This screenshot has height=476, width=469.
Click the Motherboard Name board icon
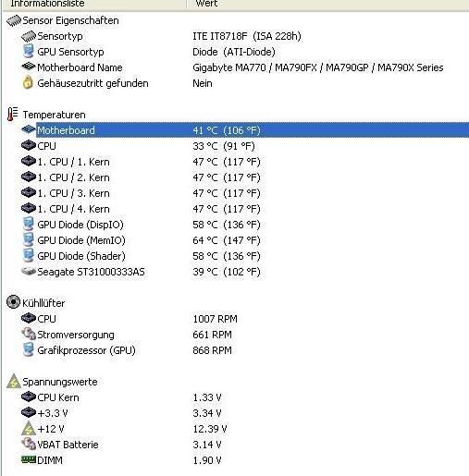[x=29, y=67]
